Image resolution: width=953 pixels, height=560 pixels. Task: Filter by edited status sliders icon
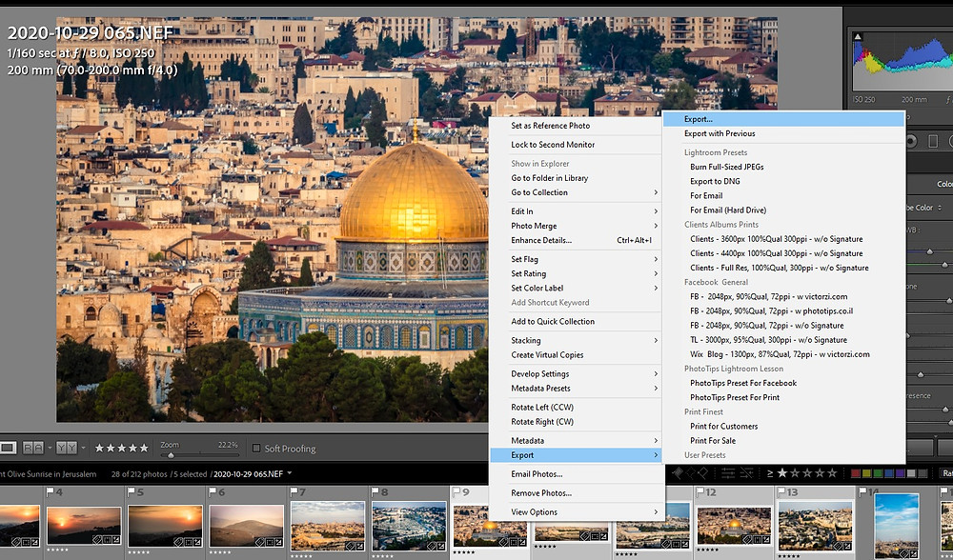[727, 472]
